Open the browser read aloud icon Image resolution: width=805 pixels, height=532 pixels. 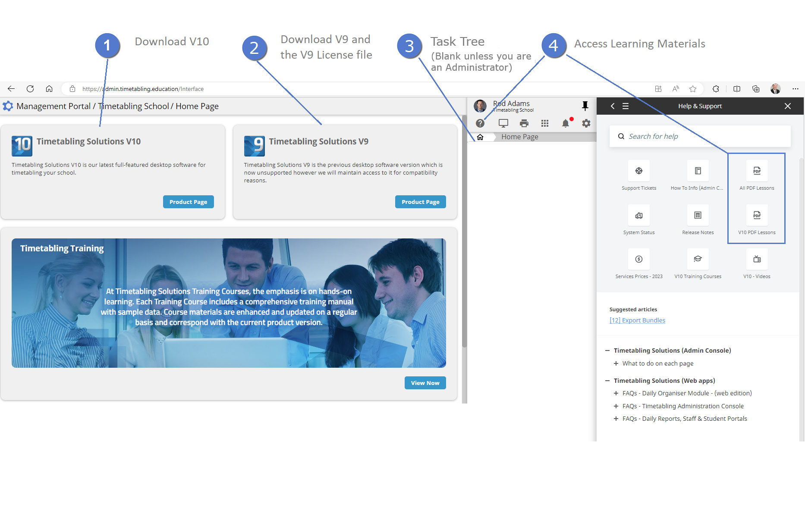click(676, 89)
